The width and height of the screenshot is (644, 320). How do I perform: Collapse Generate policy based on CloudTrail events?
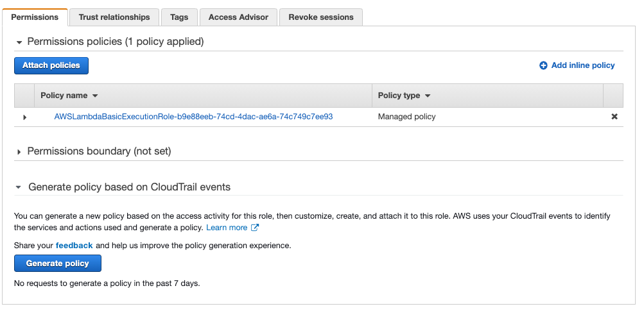click(x=19, y=187)
